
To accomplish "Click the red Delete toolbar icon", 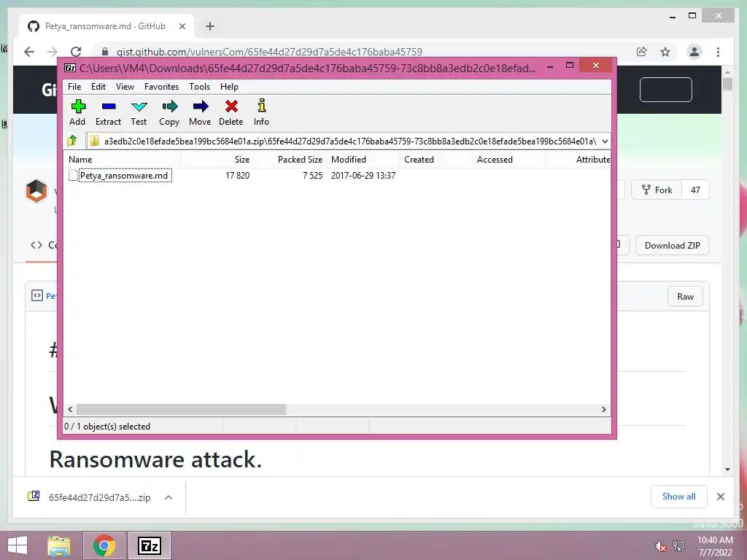I will [x=231, y=112].
